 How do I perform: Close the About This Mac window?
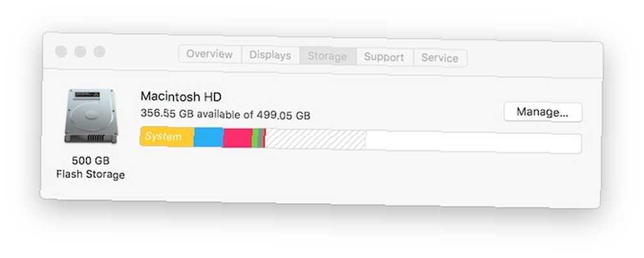tap(61, 52)
